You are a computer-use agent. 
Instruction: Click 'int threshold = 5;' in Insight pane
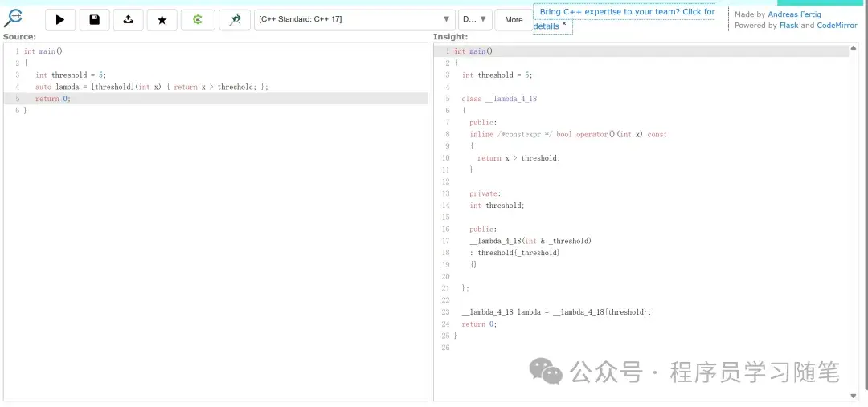coord(497,75)
